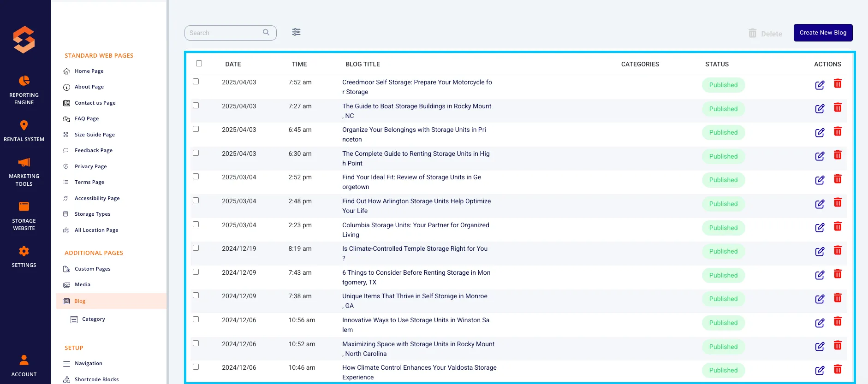Open the Marketing Tools section
868x384 pixels.
pos(24,171)
